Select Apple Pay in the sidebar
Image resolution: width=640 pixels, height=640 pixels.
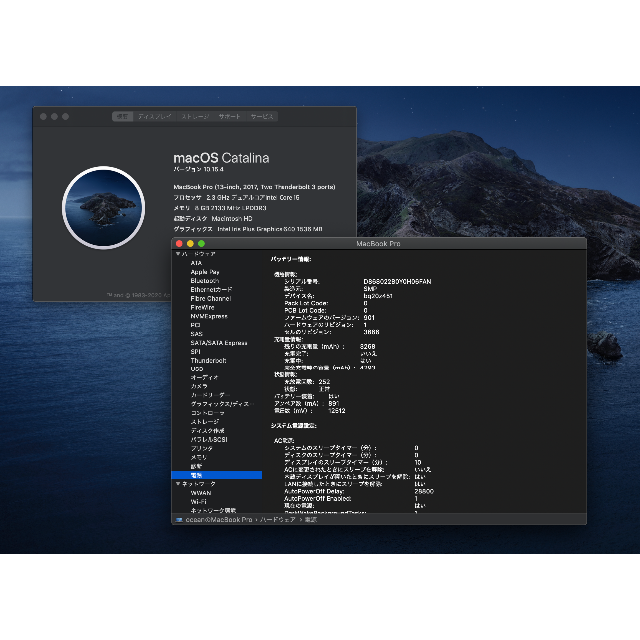(205, 272)
